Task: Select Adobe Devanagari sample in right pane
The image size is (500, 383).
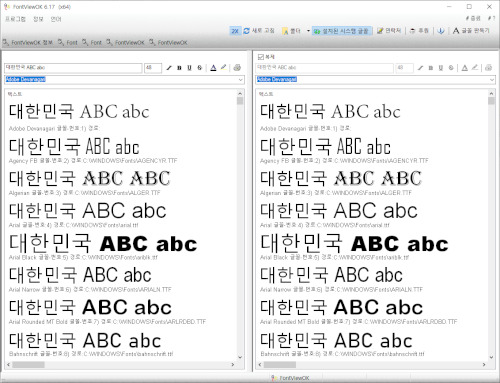Action: tap(330, 111)
